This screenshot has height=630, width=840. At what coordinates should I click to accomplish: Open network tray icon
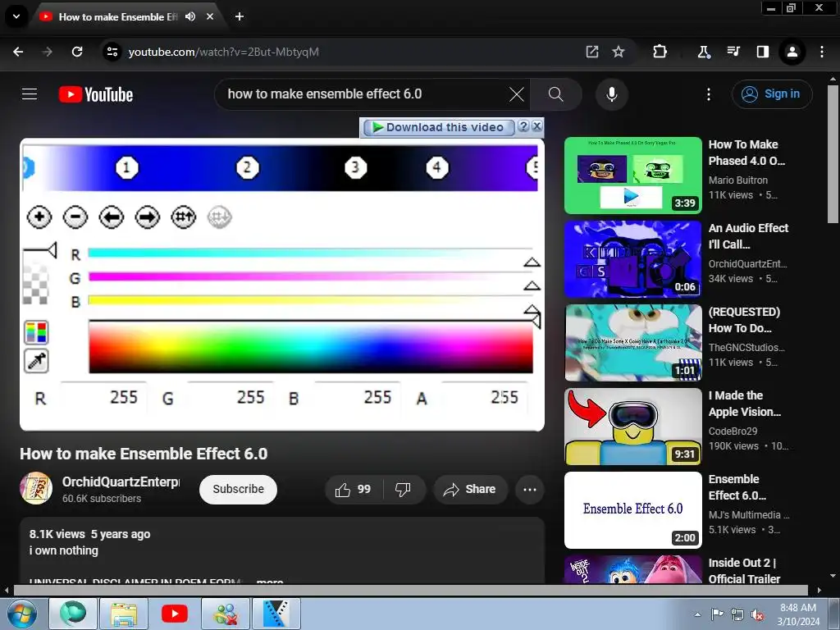(737, 614)
